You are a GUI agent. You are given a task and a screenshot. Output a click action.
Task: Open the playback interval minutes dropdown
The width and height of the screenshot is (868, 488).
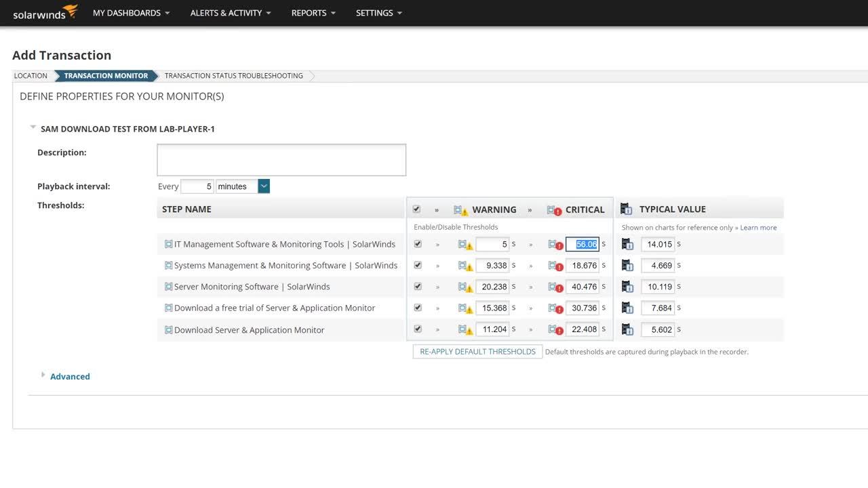(264, 186)
